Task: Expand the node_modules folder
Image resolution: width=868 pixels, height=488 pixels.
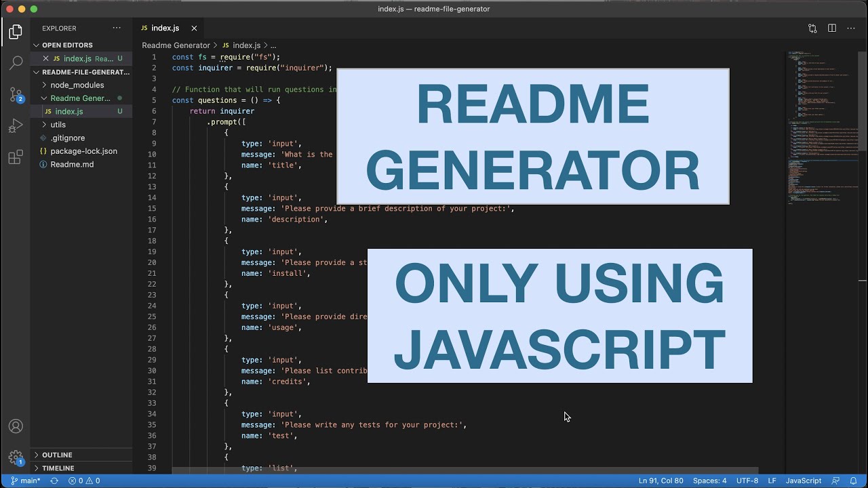Action: click(77, 85)
